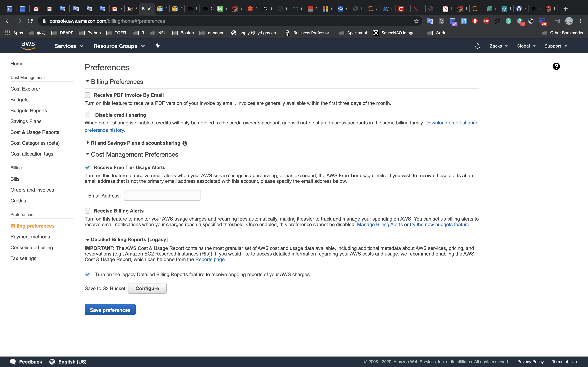This screenshot has height=367, width=588.
Task: Click info icon beside RI discount sharing
Action: click(x=185, y=143)
